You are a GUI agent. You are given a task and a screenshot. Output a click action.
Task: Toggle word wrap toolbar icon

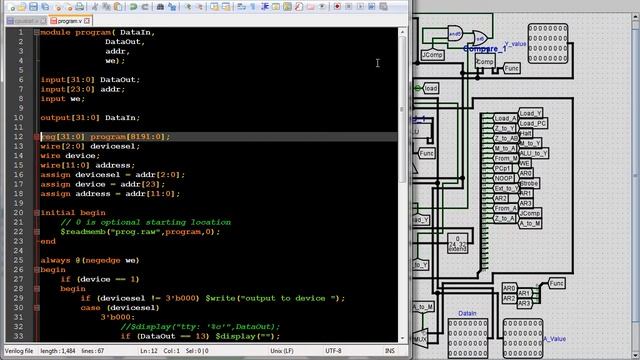click(242, 7)
